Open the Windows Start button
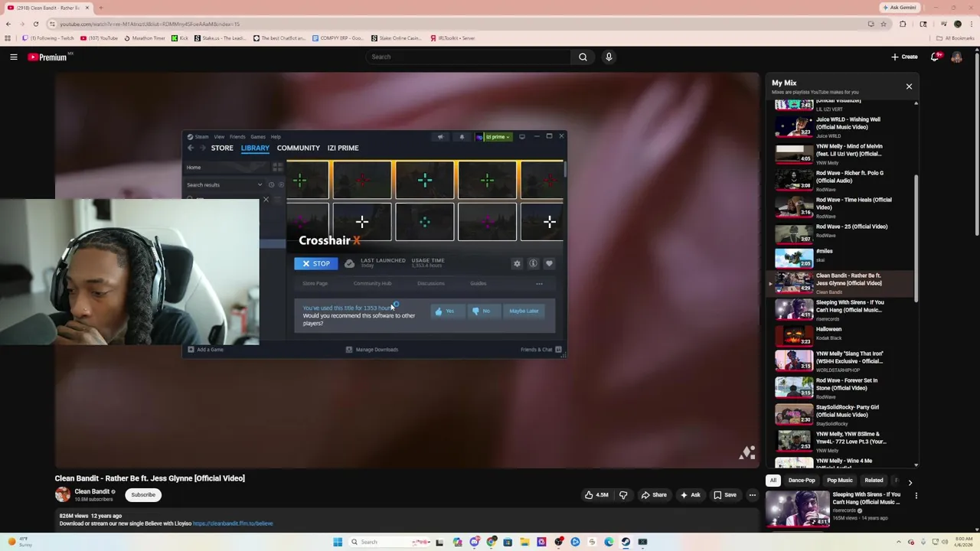This screenshot has height=551, width=980. point(338,542)
